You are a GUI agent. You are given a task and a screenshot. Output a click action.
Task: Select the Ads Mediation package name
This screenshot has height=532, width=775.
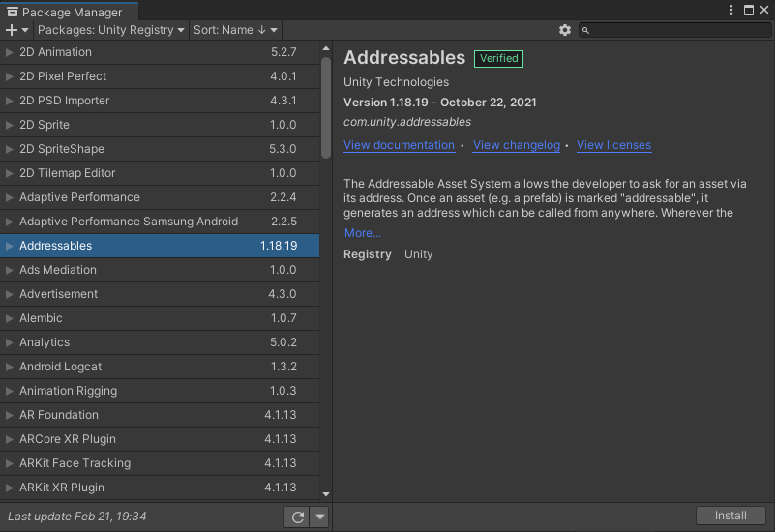[58, 270]
